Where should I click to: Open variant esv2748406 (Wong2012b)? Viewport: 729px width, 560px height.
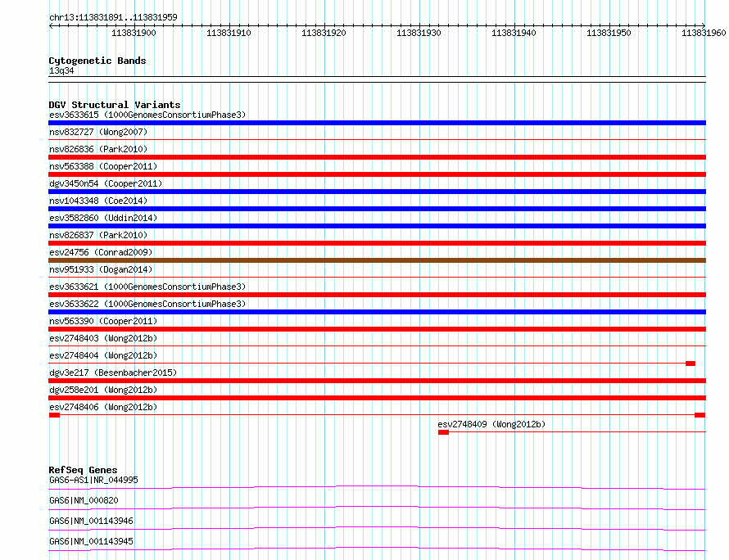(103, 407)
